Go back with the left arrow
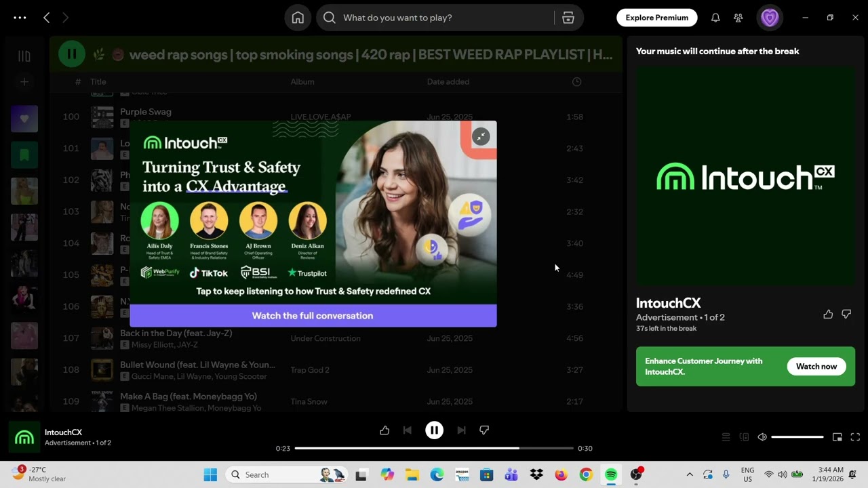This screenshot has width=868, height=488. 46,18
